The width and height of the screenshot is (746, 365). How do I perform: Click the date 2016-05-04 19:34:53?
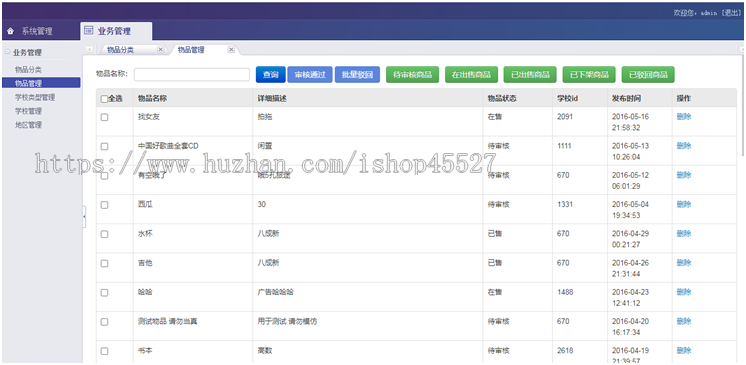[x=630, y=210]
